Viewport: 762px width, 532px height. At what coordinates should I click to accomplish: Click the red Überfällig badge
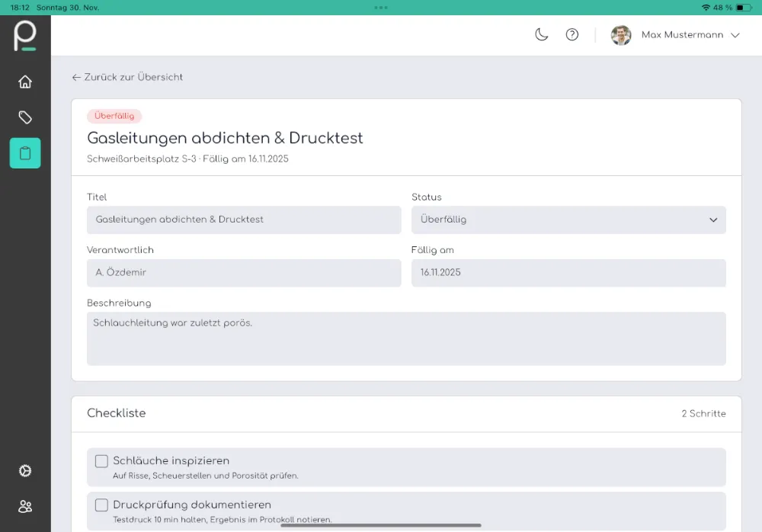tap(114, 116)
